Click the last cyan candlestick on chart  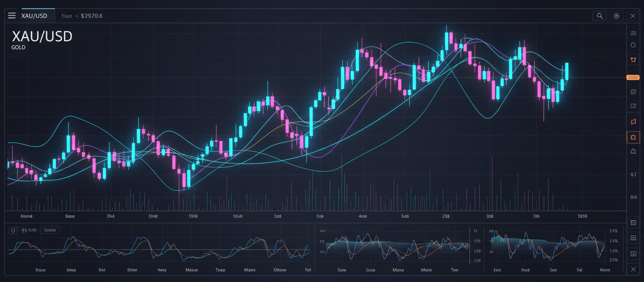point(566,72)
